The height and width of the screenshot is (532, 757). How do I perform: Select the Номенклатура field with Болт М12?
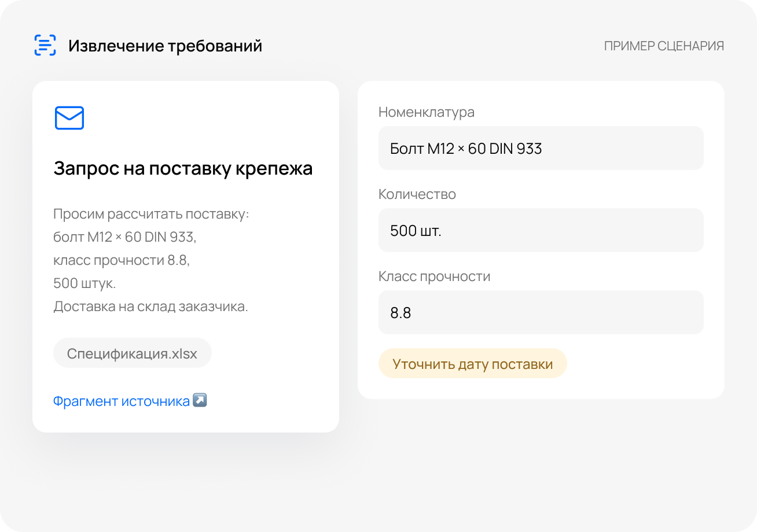pos(541,149)
